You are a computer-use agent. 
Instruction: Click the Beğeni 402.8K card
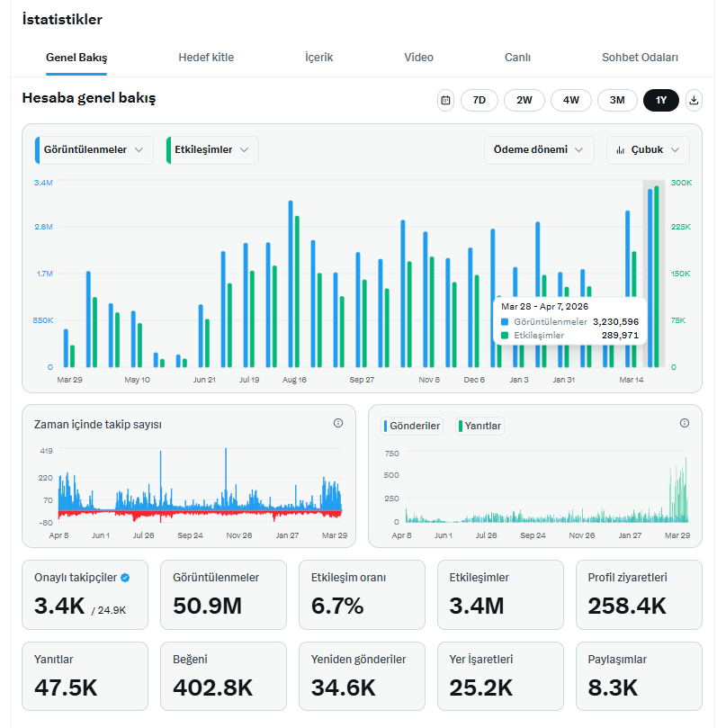click(223, 676)
